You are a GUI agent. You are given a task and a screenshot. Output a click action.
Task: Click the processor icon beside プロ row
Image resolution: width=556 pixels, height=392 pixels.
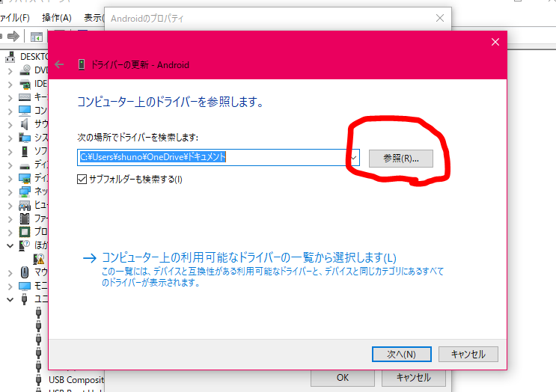point(25,232)
